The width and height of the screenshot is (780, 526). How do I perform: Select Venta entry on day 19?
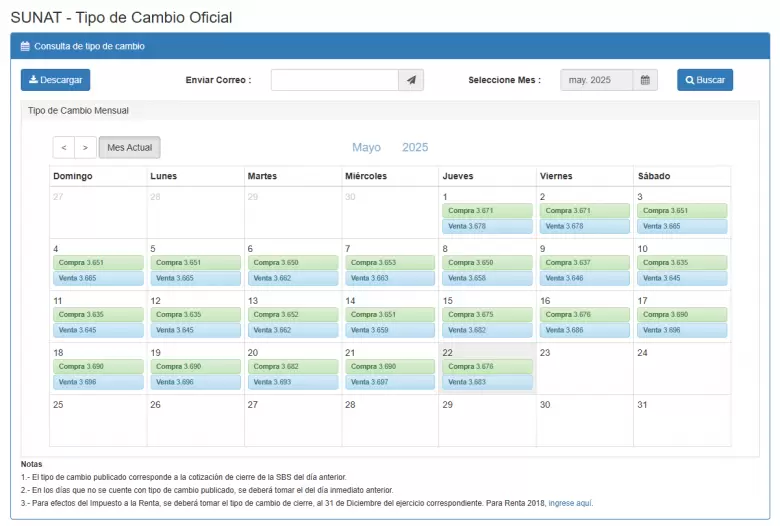pyautogui.click(x=195, y=382)
